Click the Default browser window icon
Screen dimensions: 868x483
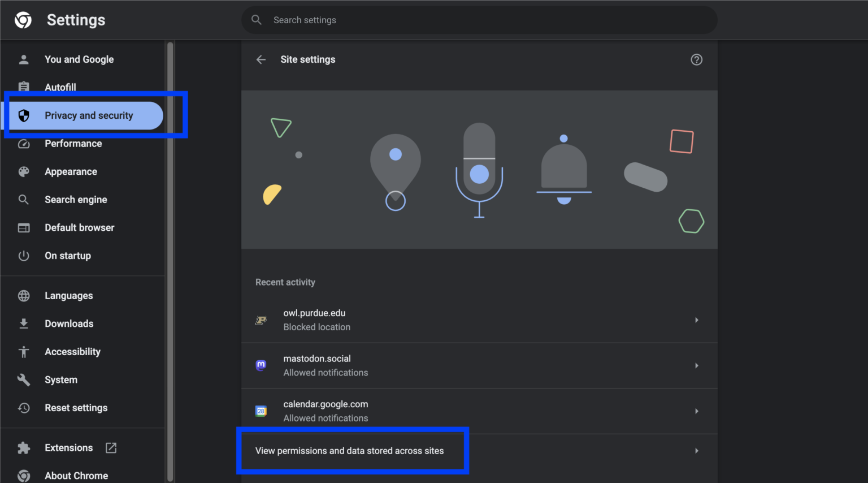tap(24, 227)
